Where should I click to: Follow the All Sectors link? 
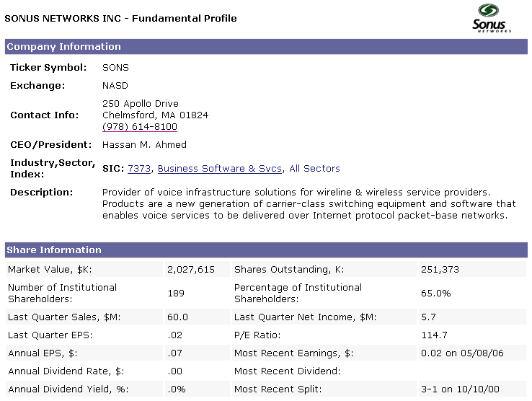[x=314, y=169]
